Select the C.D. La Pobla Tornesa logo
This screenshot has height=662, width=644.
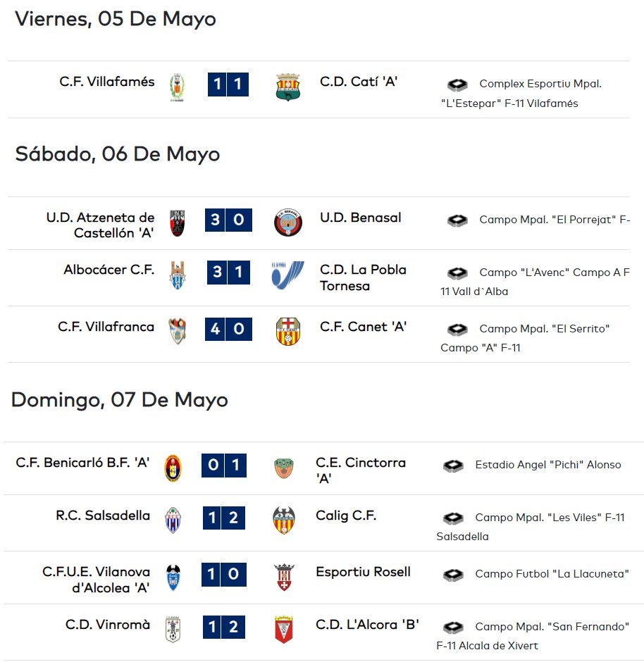pyautogui.click(x=287, y=275)
